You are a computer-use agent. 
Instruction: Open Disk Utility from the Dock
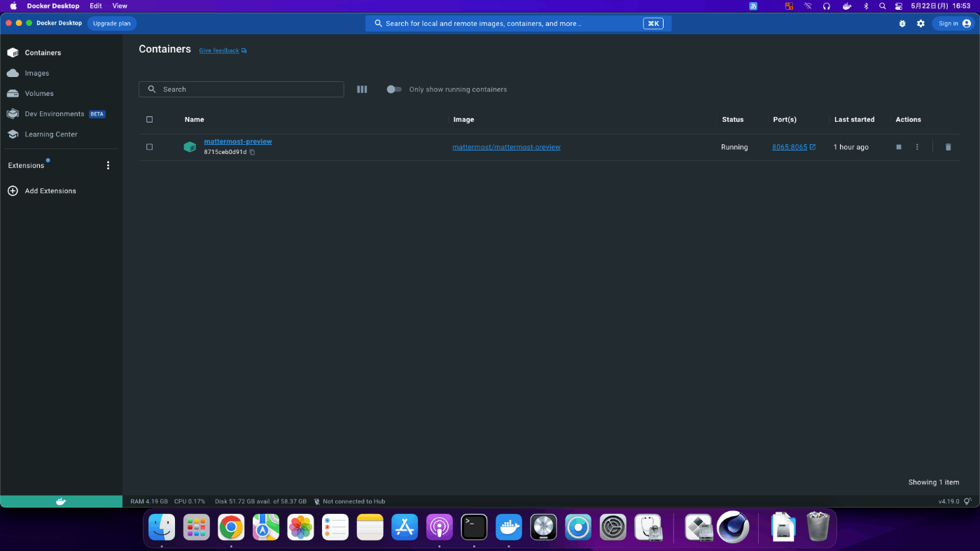(648, 527)
